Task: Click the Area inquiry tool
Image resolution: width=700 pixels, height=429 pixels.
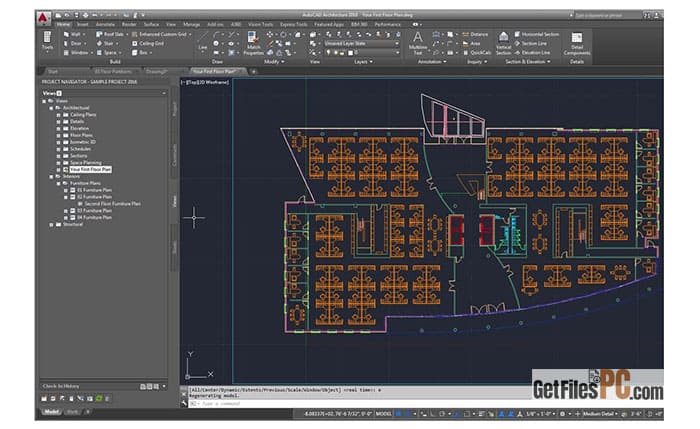Action: [471, 43]
